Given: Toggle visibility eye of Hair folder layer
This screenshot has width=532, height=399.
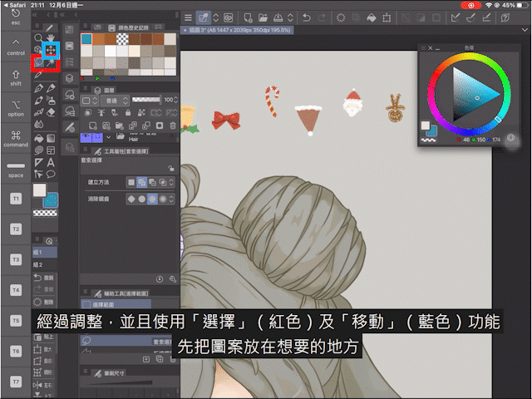Looking at the screenshot, I should 86,137.
